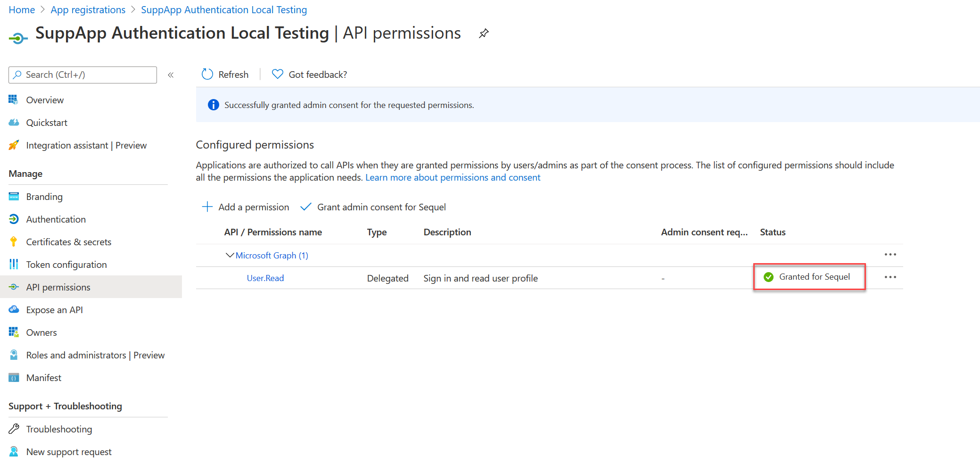Collapse the sidebar with double-chevron icon
Image resolution: width=980 pixels, height=473 pixels.
coord(171,75)
